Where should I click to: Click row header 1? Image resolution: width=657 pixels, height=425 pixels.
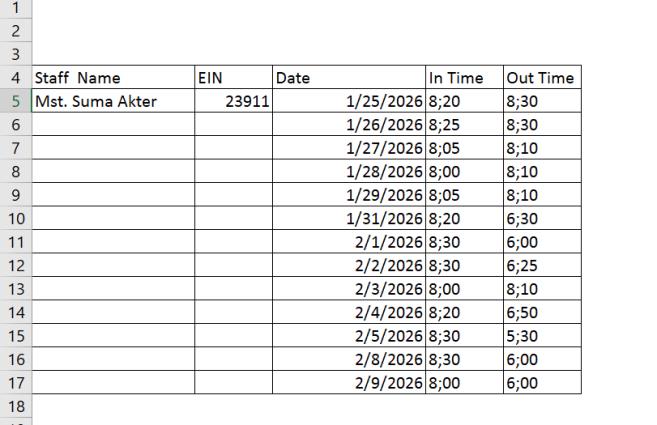coord(15,8)
